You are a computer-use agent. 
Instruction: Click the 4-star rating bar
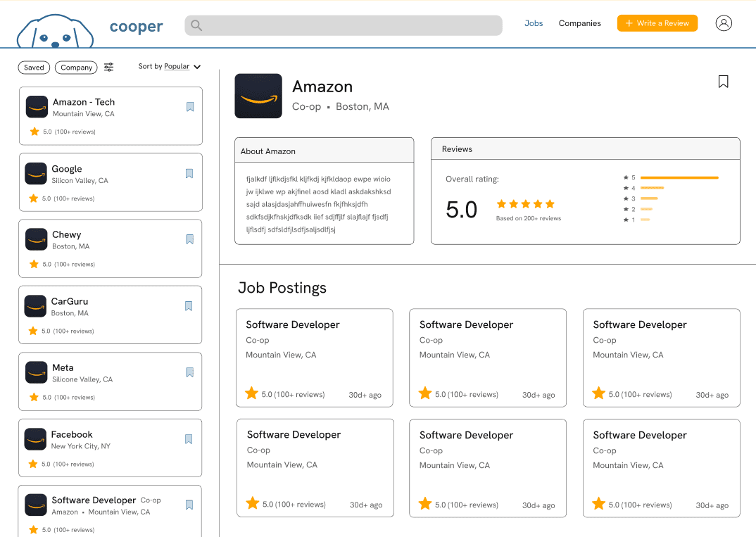tap(652, 188)
